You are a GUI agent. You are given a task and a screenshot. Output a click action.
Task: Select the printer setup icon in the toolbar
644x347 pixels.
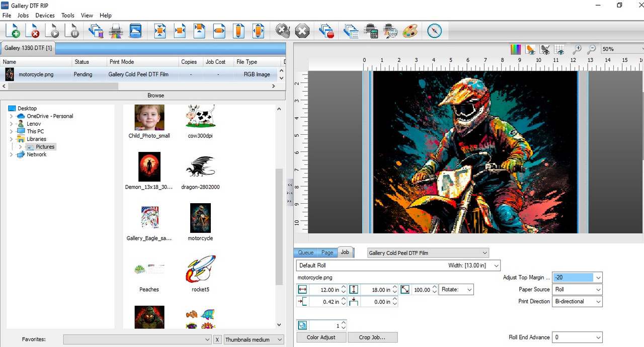(116, 31)
